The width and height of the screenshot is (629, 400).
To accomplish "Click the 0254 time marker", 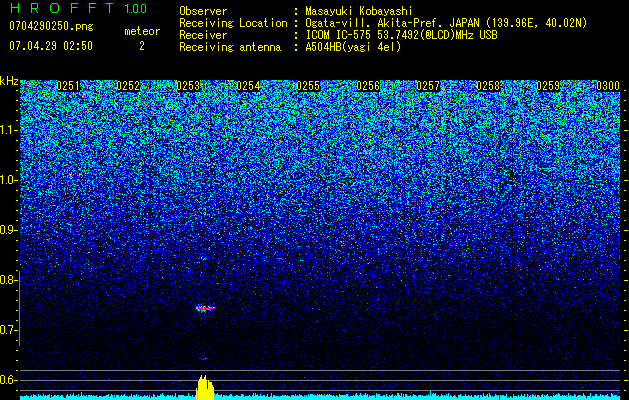I will point(248,86).
